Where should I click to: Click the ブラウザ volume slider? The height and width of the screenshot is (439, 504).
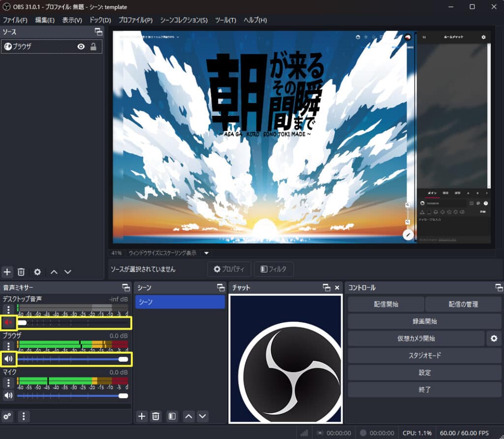[x=74, y=359]
